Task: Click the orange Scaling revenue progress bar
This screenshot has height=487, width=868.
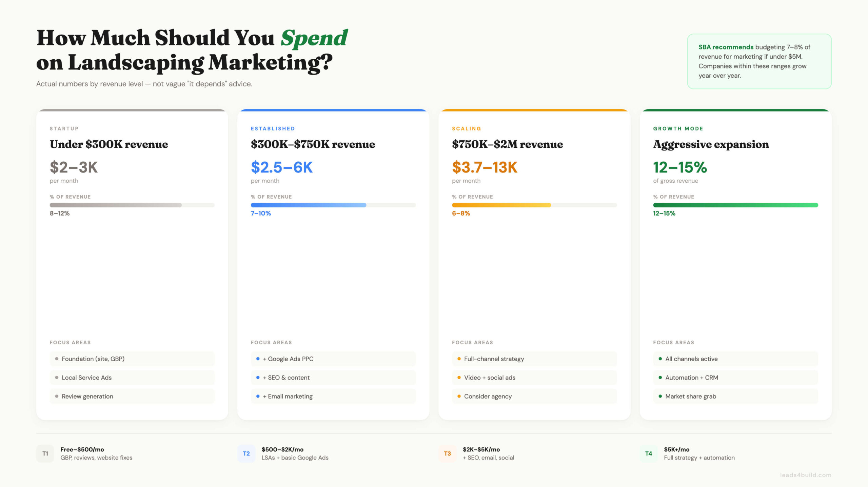Action: (x=534, y=205)
